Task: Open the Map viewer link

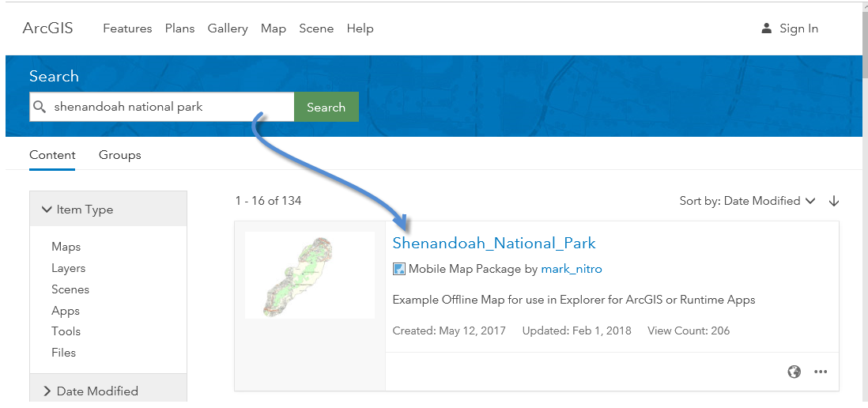Action: pos(274,28)
